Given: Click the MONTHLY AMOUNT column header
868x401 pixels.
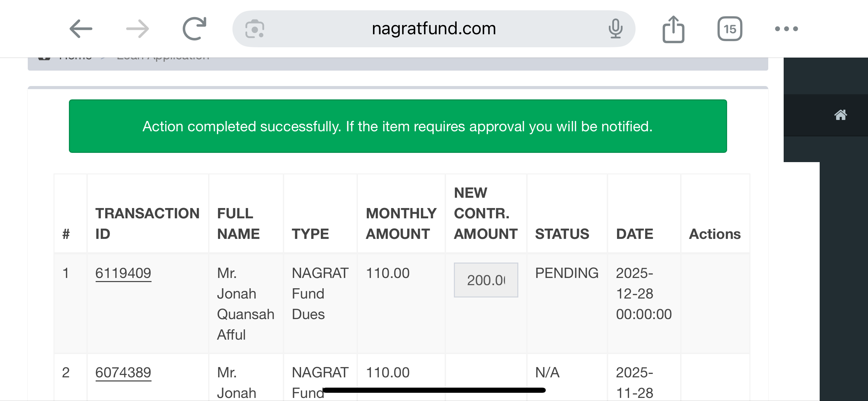Looking at the screenshot, I should (x=401, y=223).
